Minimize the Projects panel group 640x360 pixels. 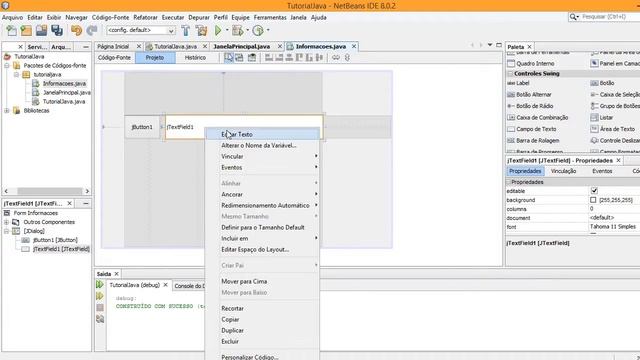click(86, 47)
